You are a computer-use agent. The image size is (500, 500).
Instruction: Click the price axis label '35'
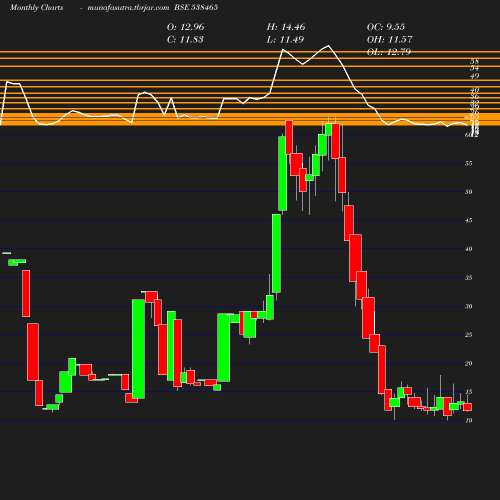(468, 278)
